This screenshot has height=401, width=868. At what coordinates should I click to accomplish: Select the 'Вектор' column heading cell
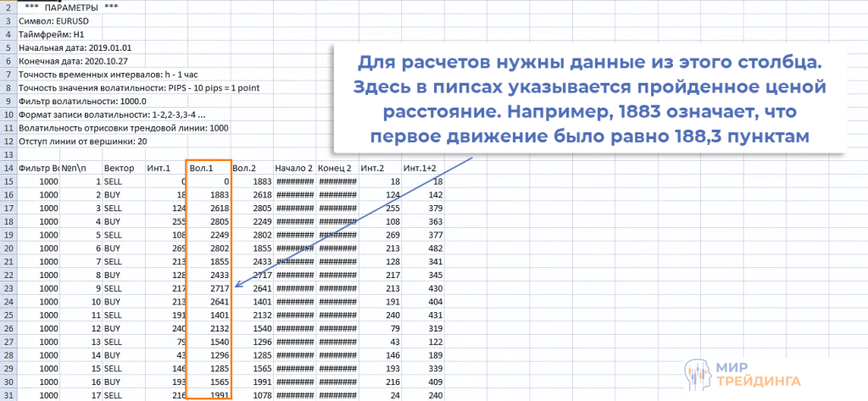[x=119, y=168]
